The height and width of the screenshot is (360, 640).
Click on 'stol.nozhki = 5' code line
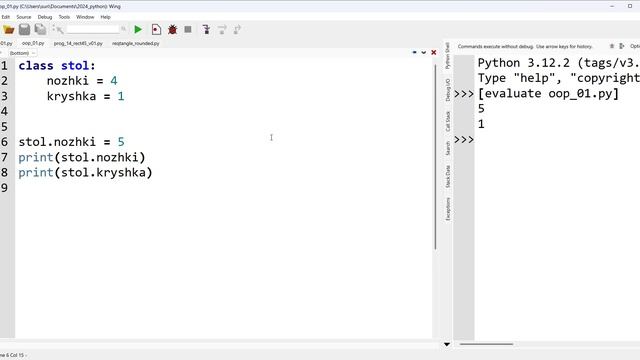pos(71,142)
